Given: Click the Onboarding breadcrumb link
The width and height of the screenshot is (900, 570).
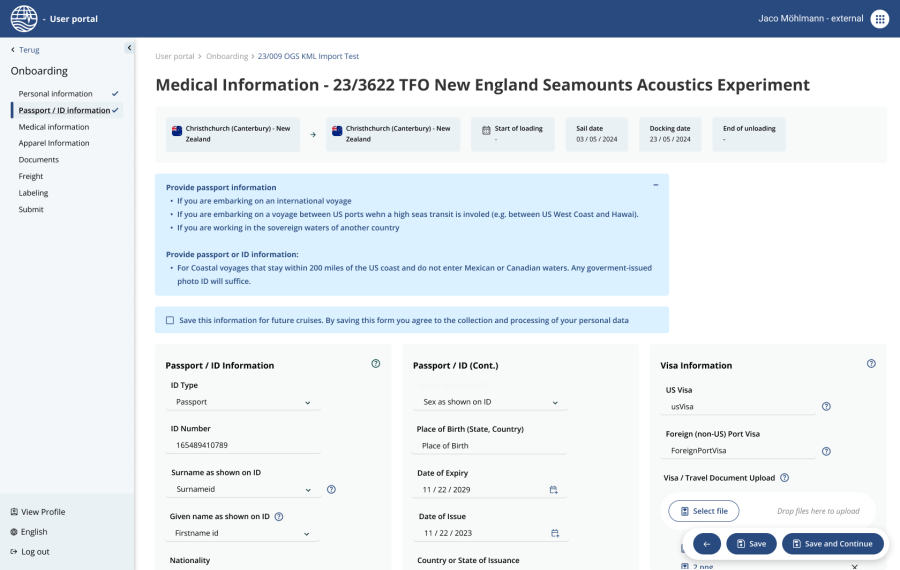Looking at the screenshot, I should point(228,57).
